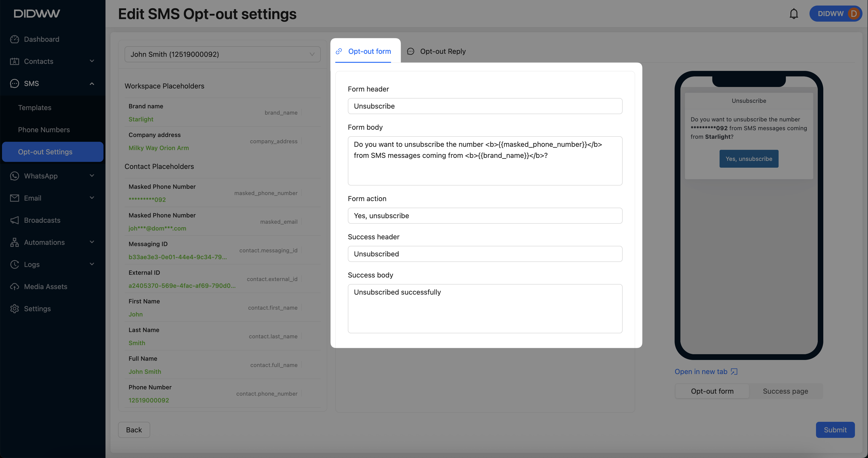
Task: Click the Back button
Action: [x=134, y=430]
